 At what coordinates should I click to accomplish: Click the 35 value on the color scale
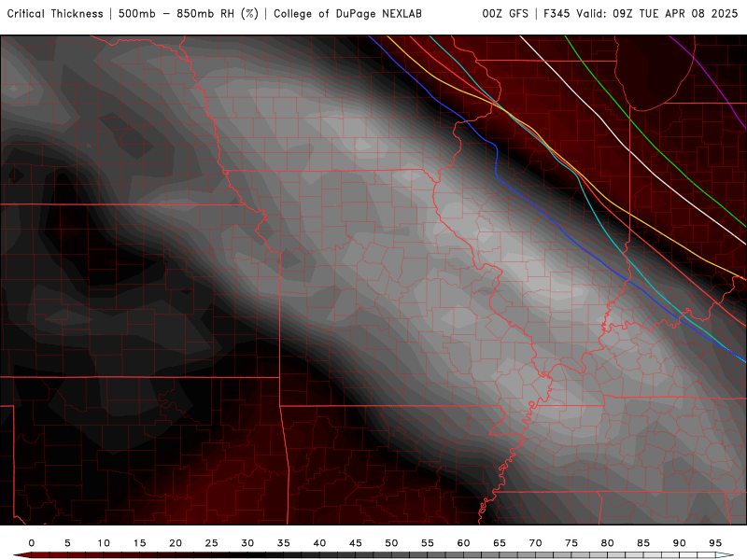click(284, 543)
